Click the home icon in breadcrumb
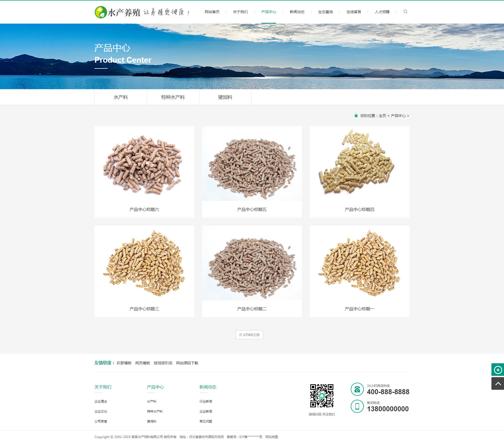This screenshot has height=443, width=504. (356, 116)
